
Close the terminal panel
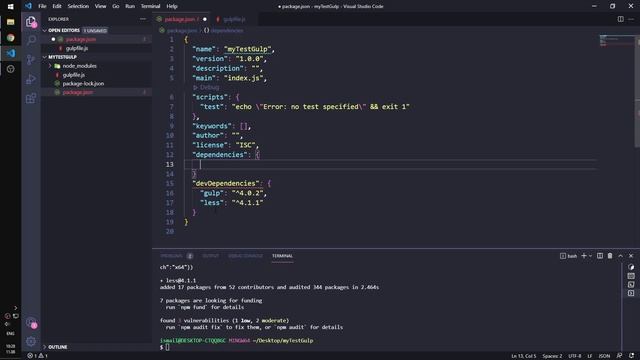[631, 256]
